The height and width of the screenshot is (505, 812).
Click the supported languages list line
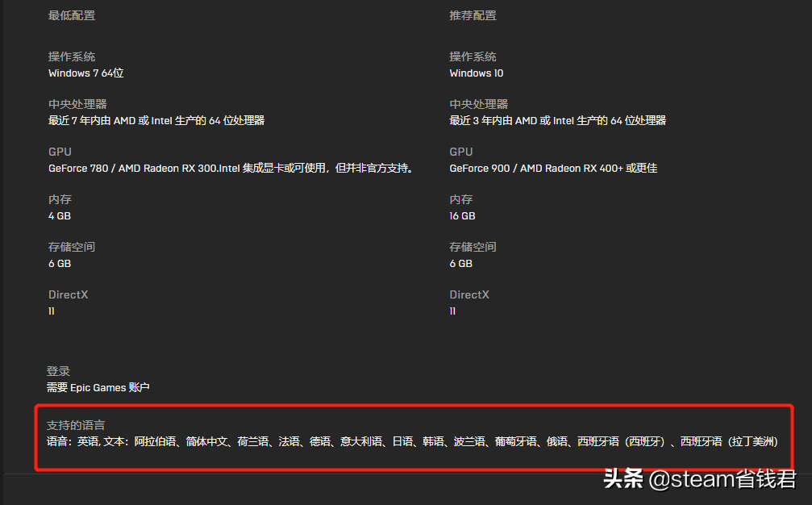(412, 441)
